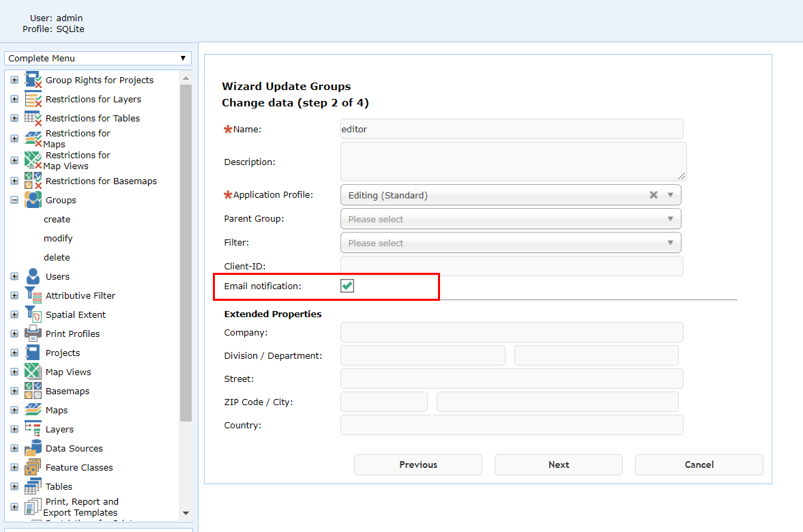Select the Attributive Filter funnel icon
Viewport: 803px width, 532px height.
click(x=33, y=295)
